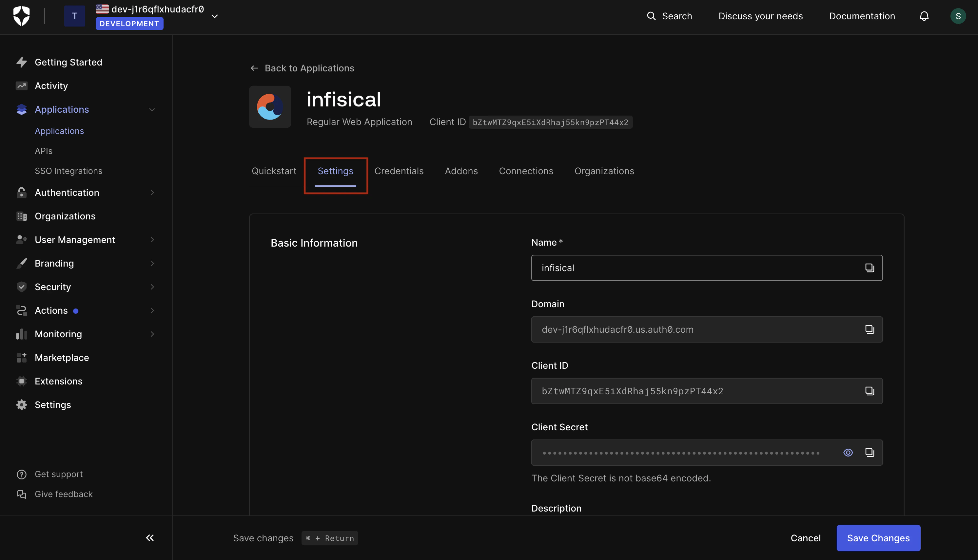Click the Extensions chip icon
978x560 pixels.
coord(22,381)
